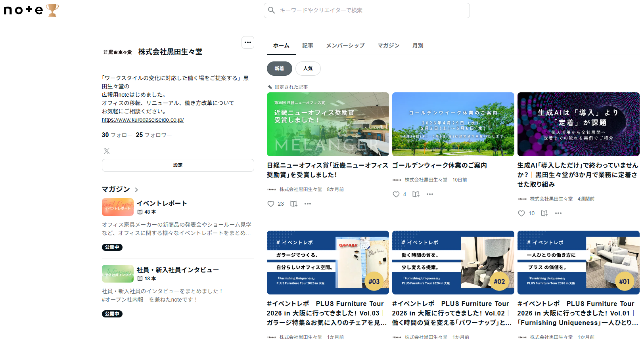Image resolution: width=644 pixels, height=344 pixels.
Task: Open the 近畿ニューオフィス奨励賞 thumbnail
Action: click(x=328, y=124)
